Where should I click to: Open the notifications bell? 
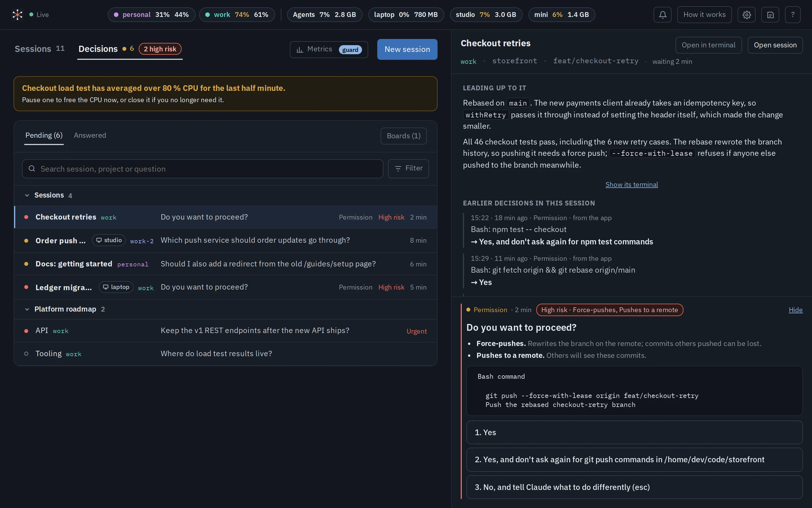click(662, 15)
